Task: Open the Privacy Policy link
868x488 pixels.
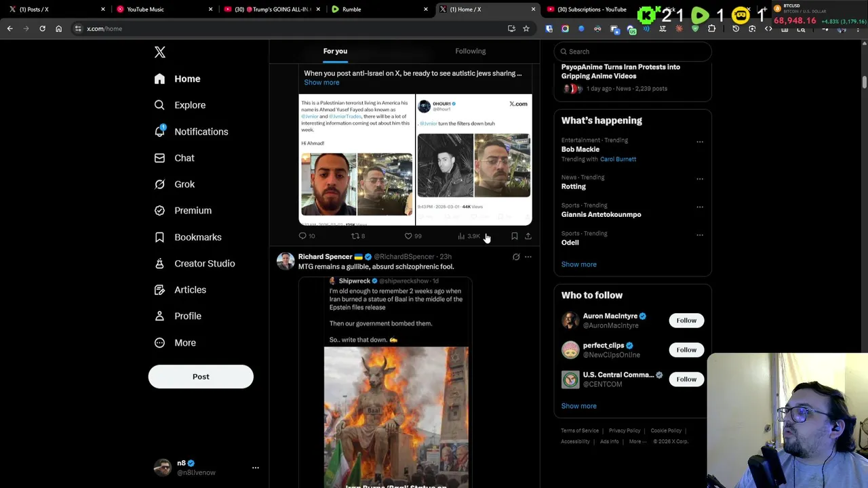Action: (625, 431)
